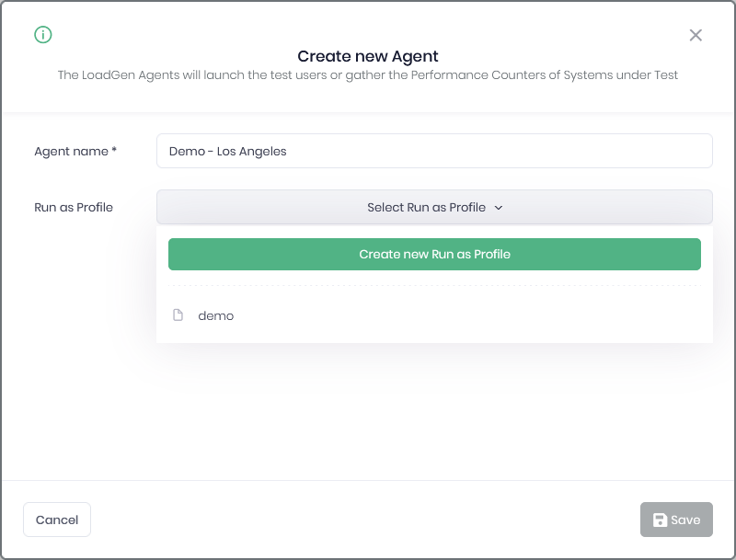Screen dimensions: 736x560
Task: Click the LoadGen Agents description text
Action: [x=368, y=75]
